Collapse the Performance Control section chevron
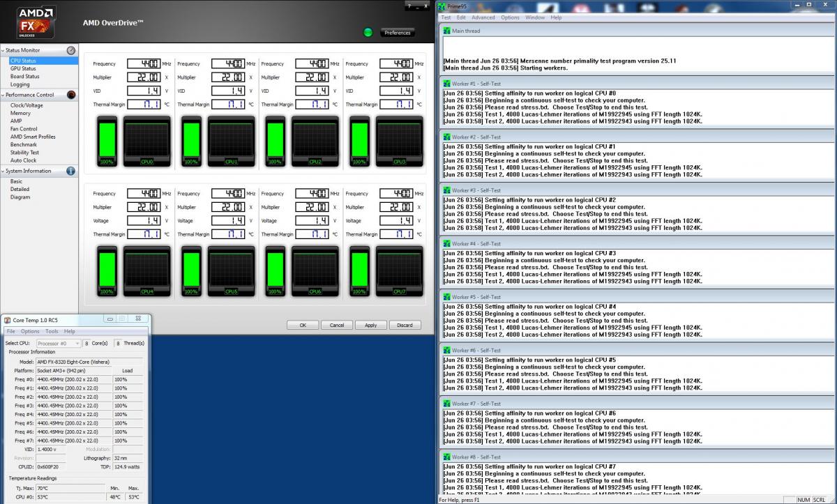The width and height of the screenshot is (837, 504). (x=3, y=95)
